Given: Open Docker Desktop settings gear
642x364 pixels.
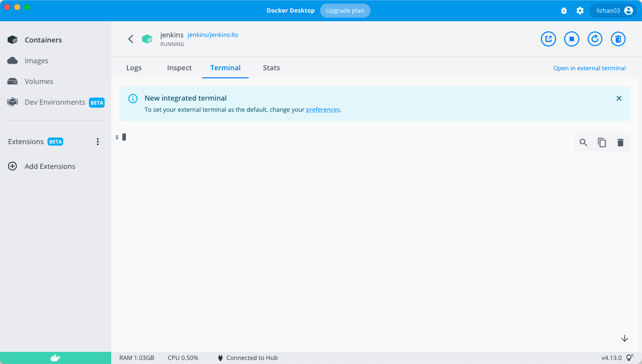Looking at the screenshot, I should (580, 11).
